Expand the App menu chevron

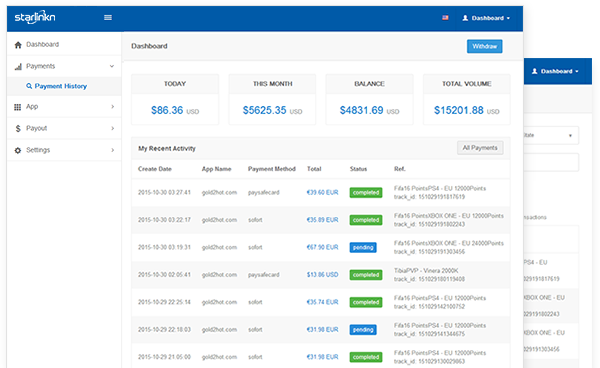(x=112, y=107)
